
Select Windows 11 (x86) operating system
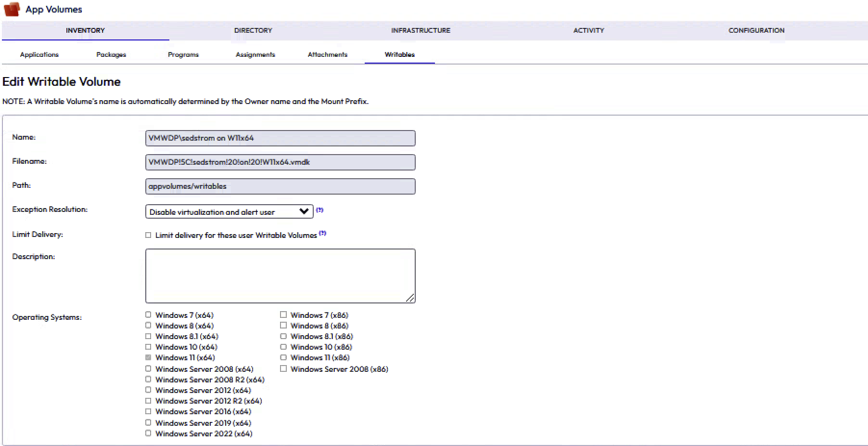pos(283,357)
